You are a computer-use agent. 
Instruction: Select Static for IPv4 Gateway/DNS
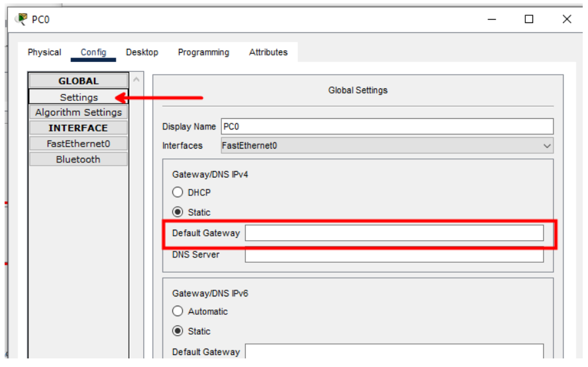tap(178, 213)
